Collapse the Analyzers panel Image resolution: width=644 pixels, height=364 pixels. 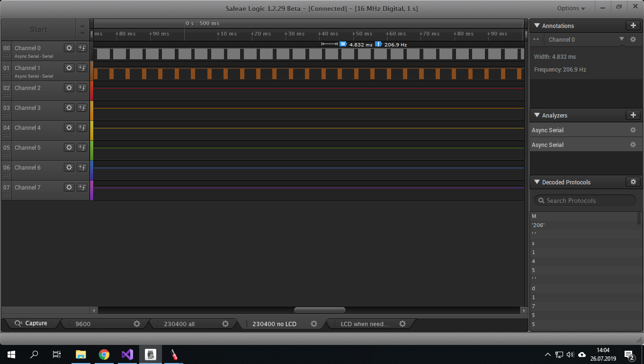[x=537, y=115]
